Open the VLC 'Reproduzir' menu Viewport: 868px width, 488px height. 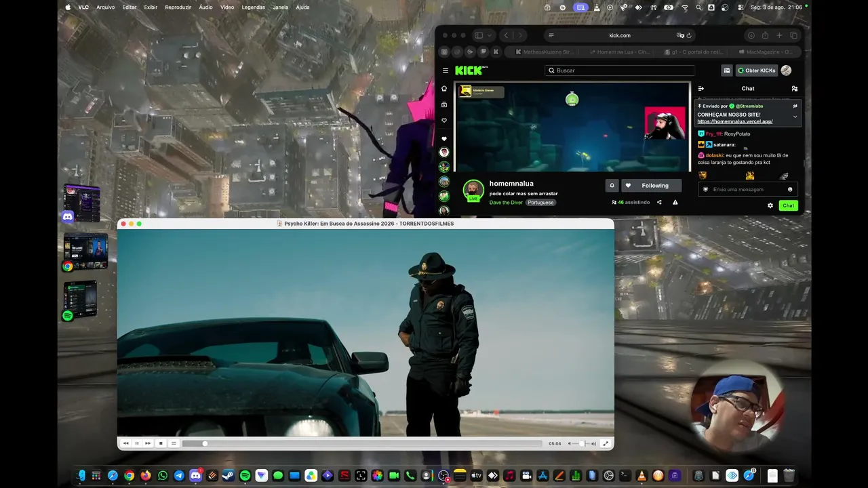(178, 7)
